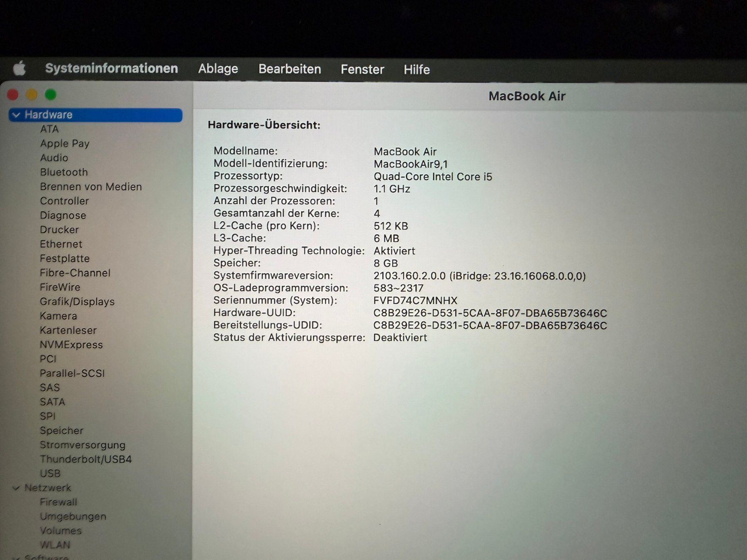Click the Quad-Core Intel Core i5 value
This screenshot has width=747, height=560.
coord(433,177)
